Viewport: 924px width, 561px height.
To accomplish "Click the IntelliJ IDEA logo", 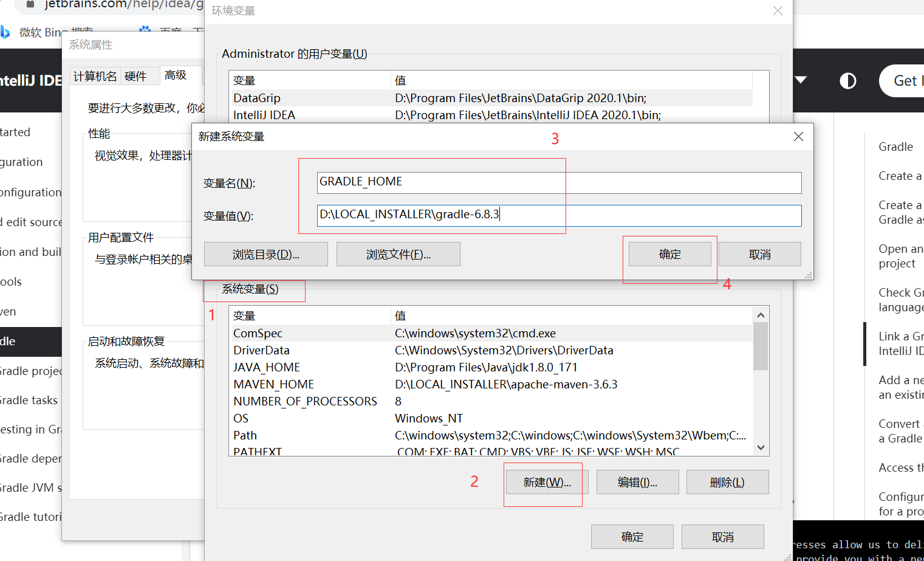I will click(31, 80).
